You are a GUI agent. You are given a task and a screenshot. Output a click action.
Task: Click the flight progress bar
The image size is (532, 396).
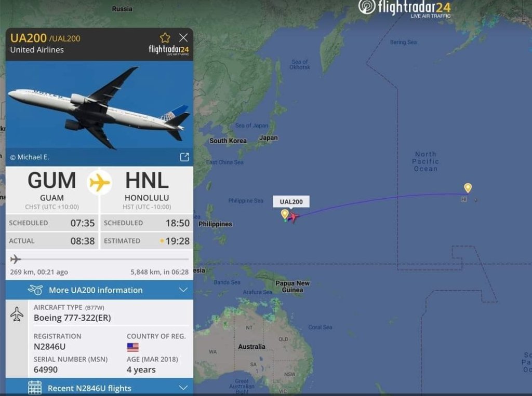click(x=99, y=260)
